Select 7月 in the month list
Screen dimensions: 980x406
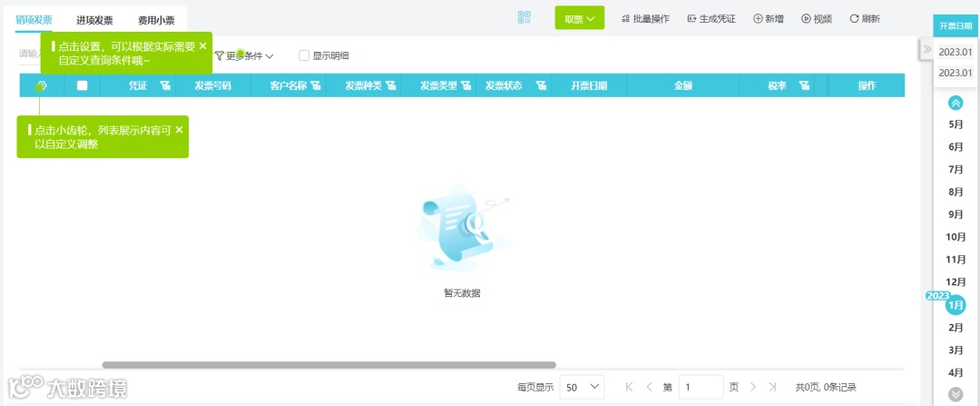[955, 169]
